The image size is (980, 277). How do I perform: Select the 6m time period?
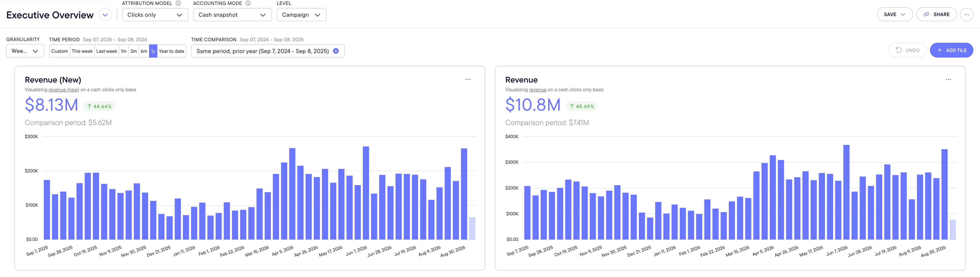144,51
